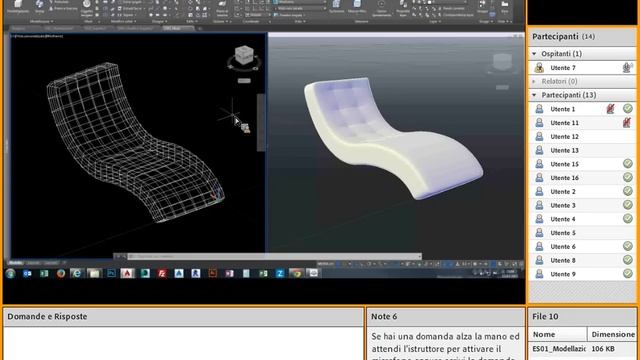The height and width of the screenshot is (360, 640).
Task: Launch Firefox from the taskbar
Action: pyautogui.click(x=61, y=273)
